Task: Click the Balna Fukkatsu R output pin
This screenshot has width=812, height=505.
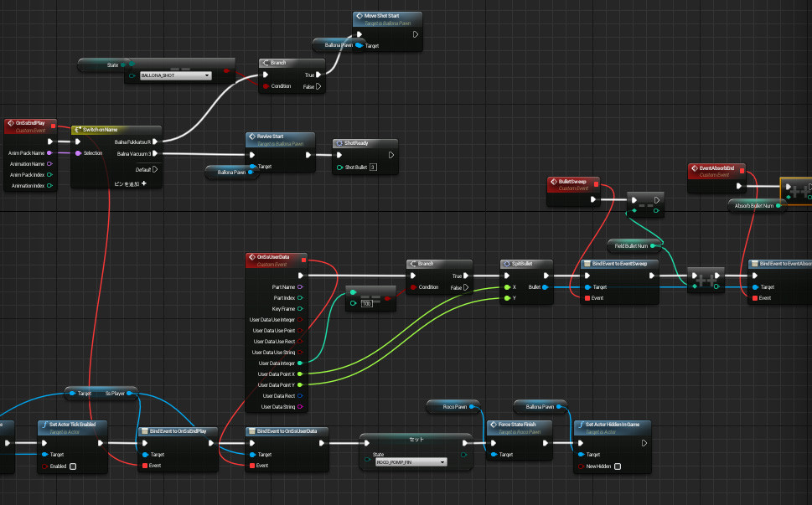Action: 155,142
